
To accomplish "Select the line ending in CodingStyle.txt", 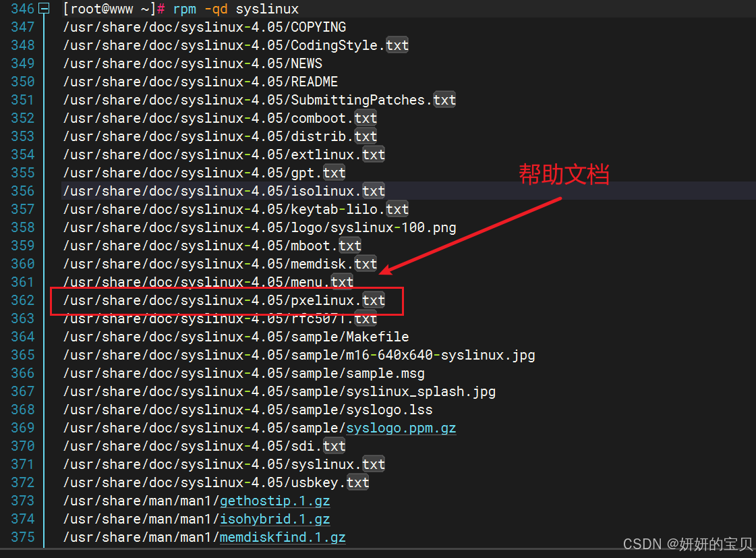I will [x=236, y=45].
